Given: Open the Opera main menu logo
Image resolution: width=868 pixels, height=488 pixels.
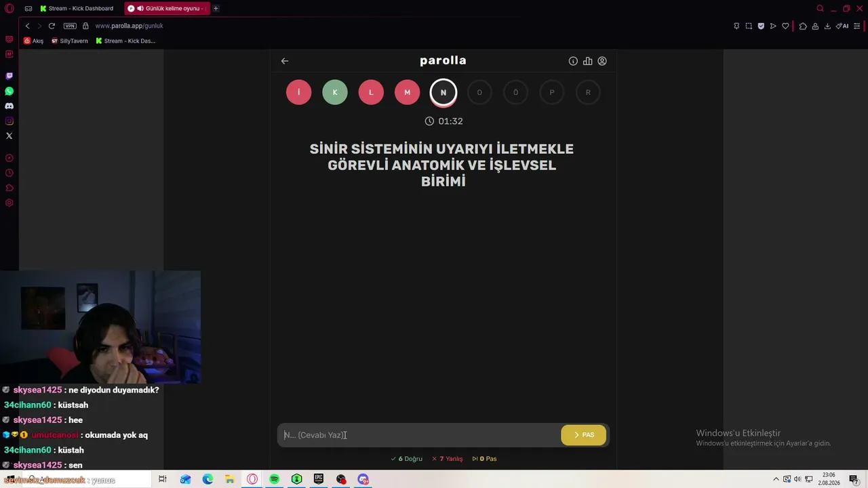Looking at the screenshot, I should click(9, 9).
